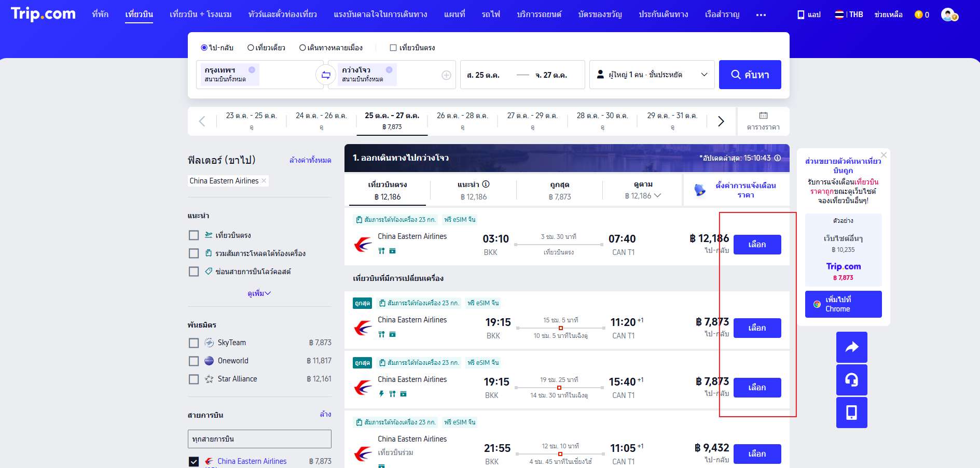Click the mobile app floating icon

coord(851,413)
